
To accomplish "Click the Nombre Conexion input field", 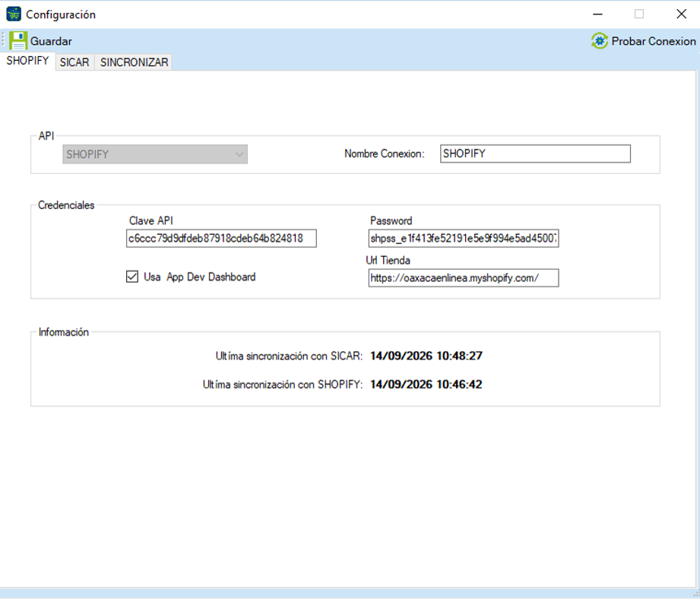I will pyautogui.click(x=535, y=154).
